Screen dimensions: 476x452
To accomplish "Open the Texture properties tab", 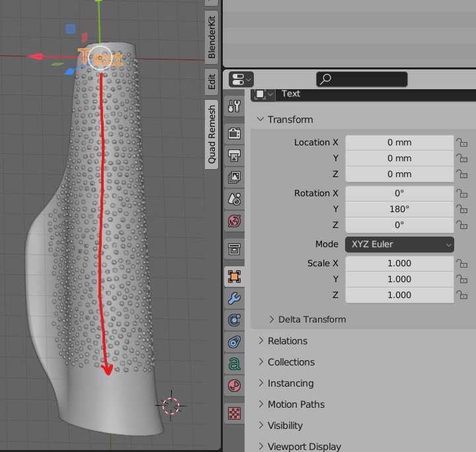I will 234,413.
